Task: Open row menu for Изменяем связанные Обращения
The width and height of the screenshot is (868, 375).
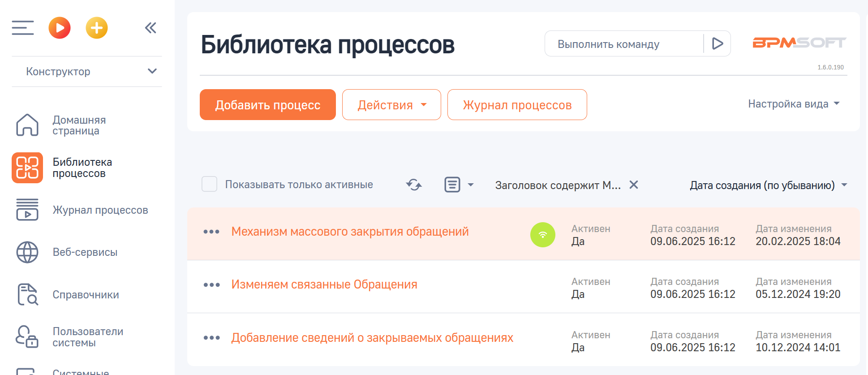Action: point(211,284)
